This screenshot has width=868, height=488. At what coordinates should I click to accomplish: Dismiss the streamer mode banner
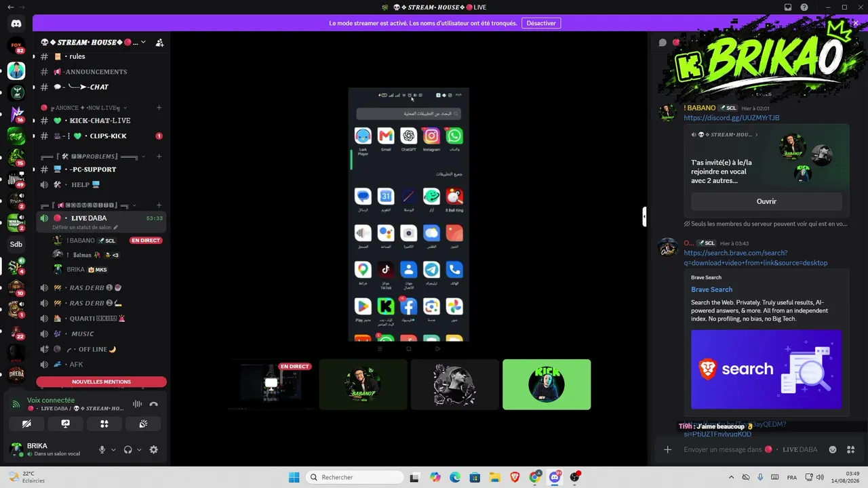tap(856, 23)
